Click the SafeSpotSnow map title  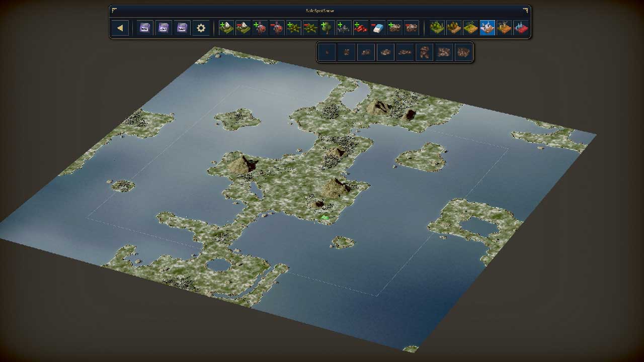point(320,11)
